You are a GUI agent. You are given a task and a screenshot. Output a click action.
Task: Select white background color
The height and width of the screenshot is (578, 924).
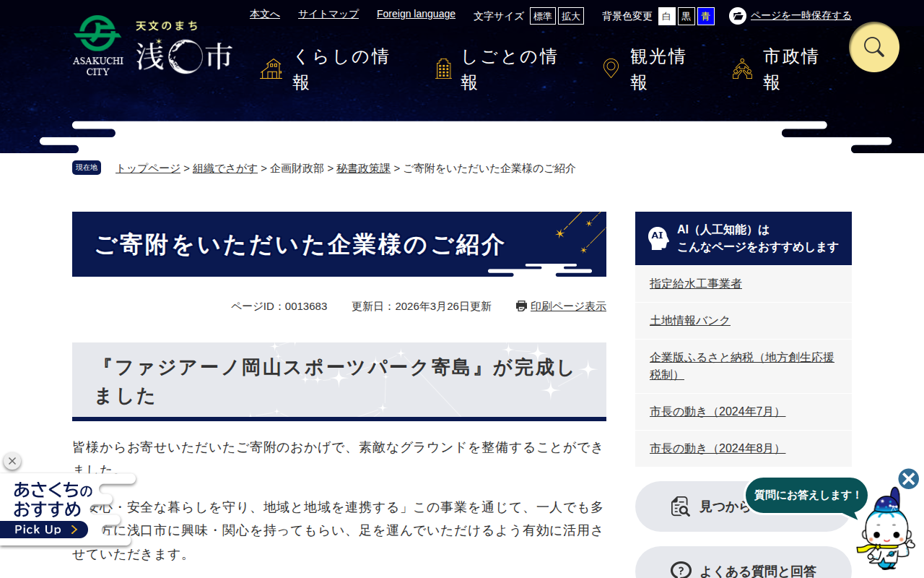tap(667, 16)
